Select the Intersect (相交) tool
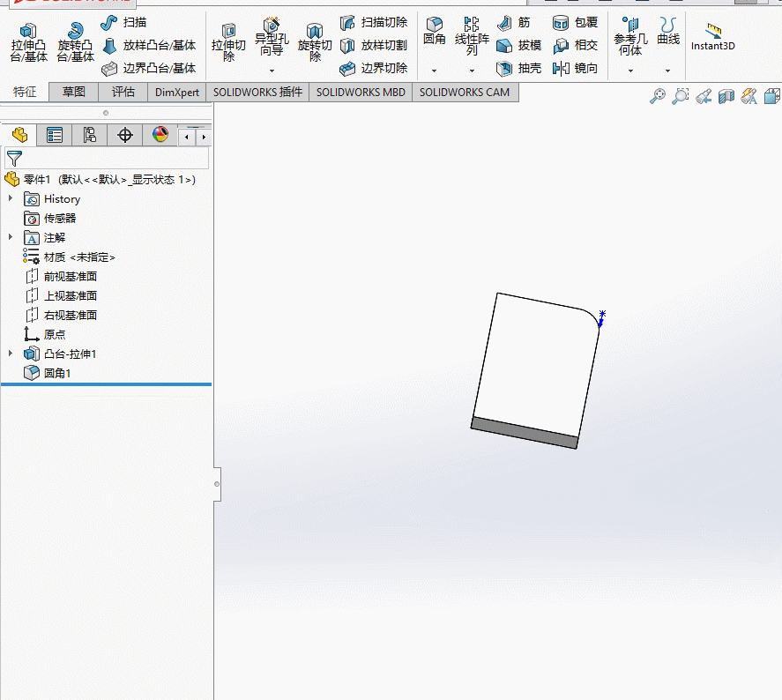This screenshot has width=782, height=700. [x=575, y=45]
